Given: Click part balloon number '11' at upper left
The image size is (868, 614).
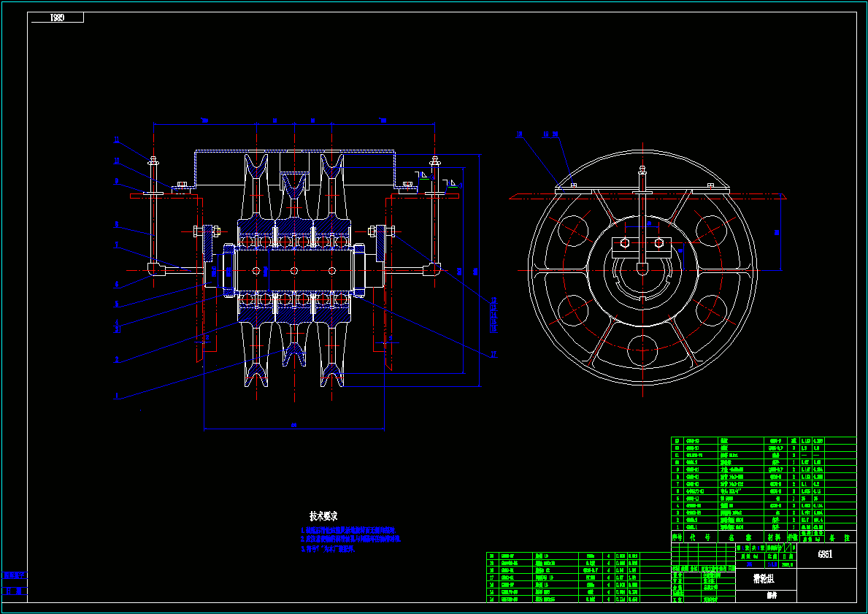Looking at the screenshot, I should click(117, 140).
